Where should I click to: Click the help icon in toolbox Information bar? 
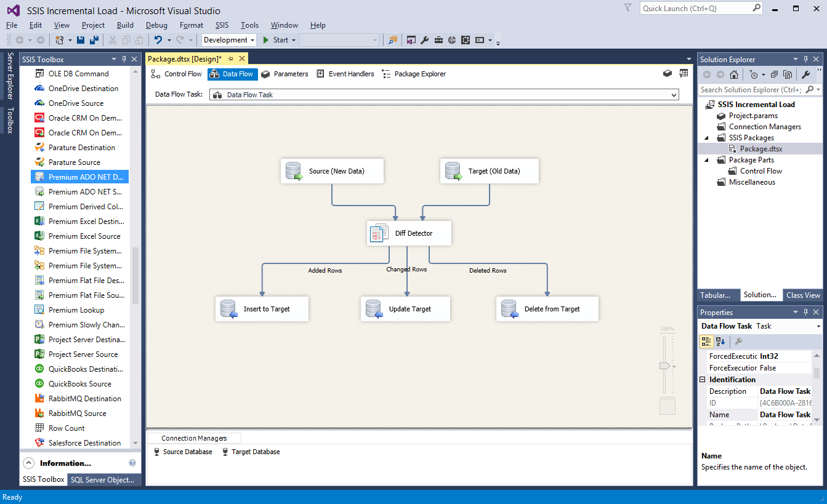(x=132, y=463)
